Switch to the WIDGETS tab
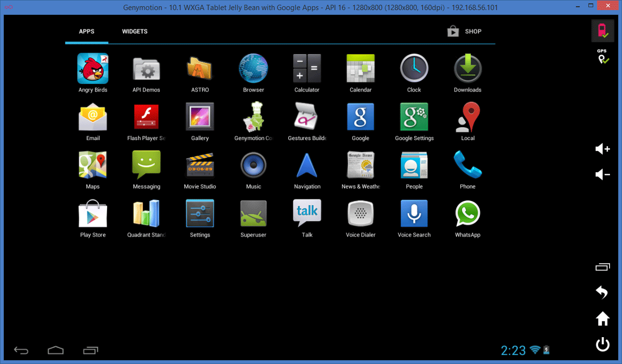The height and width of the screenshot is (364, 622). [x=135, y=31]
